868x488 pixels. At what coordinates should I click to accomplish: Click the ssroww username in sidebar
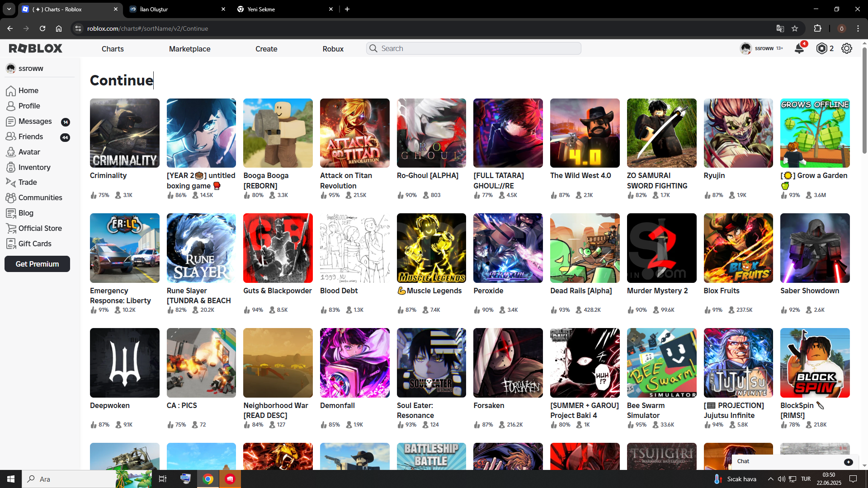pos(31,69)
